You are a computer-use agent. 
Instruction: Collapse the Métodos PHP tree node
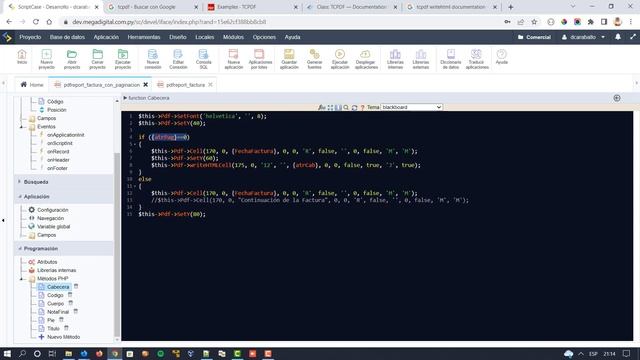click(22, 279)
